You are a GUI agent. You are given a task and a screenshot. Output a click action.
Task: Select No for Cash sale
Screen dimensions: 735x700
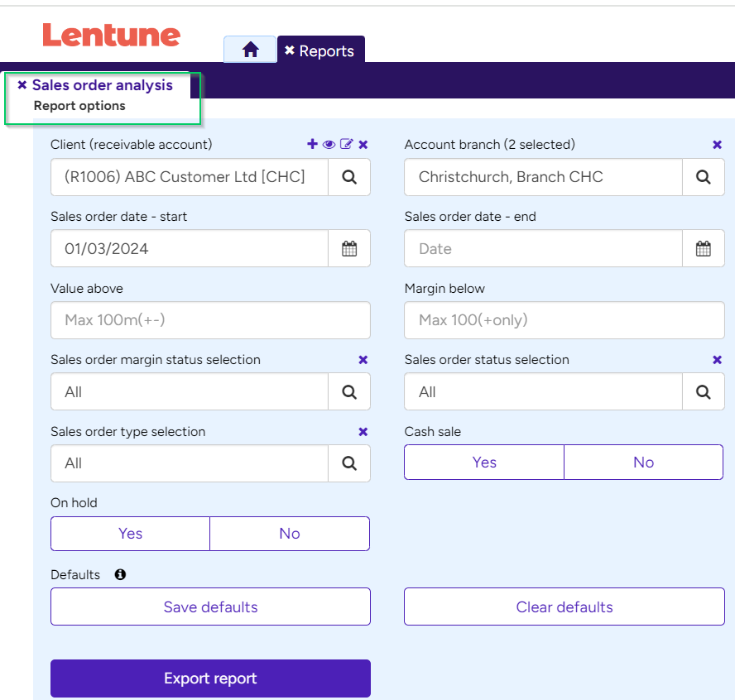[x=643, y=462]
